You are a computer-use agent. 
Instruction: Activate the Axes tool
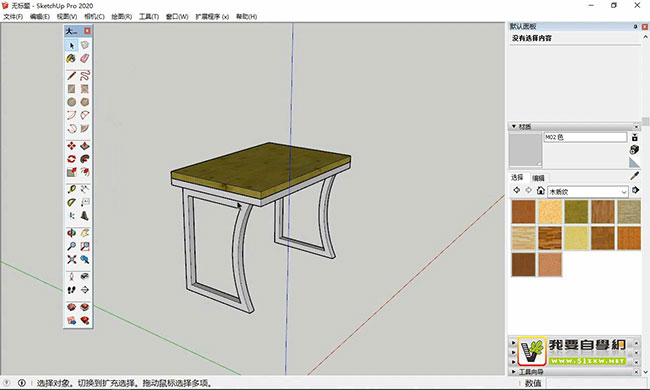pos(71,216)
